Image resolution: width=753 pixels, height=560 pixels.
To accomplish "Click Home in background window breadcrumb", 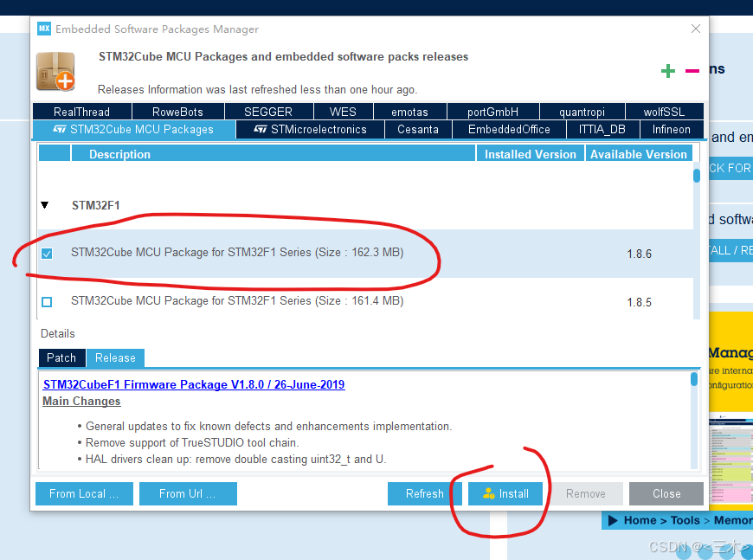I will pos(640,520).
